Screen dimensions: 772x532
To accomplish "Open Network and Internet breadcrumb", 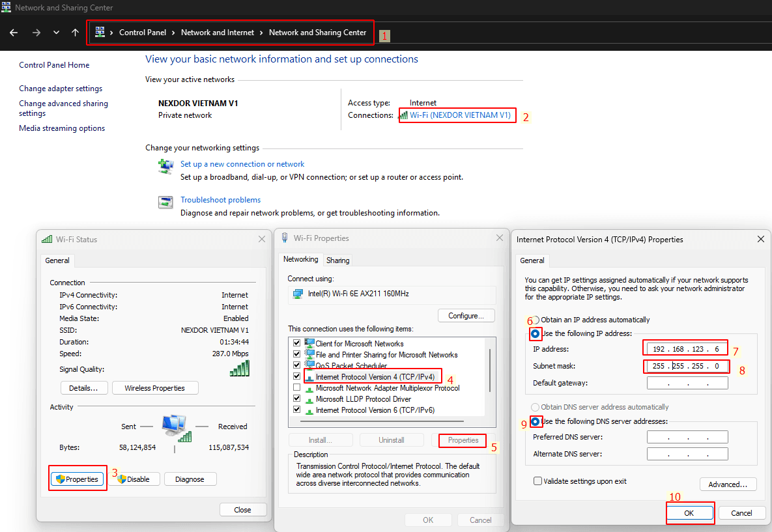I will tap(217, 33).
